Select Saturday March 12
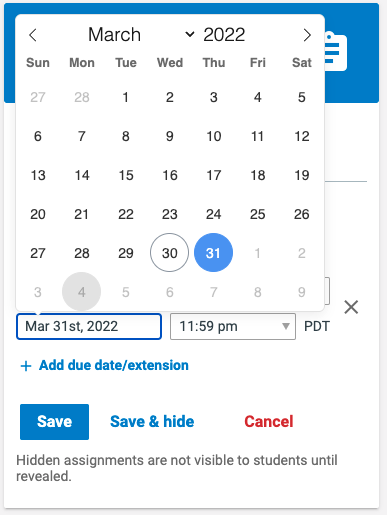The image size is (387, 515). (x=302, y=136)
